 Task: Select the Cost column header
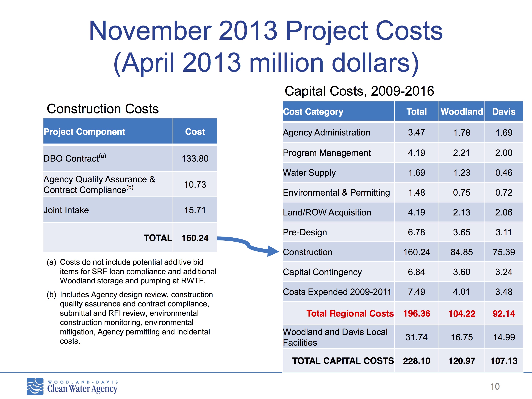(195, 132)
